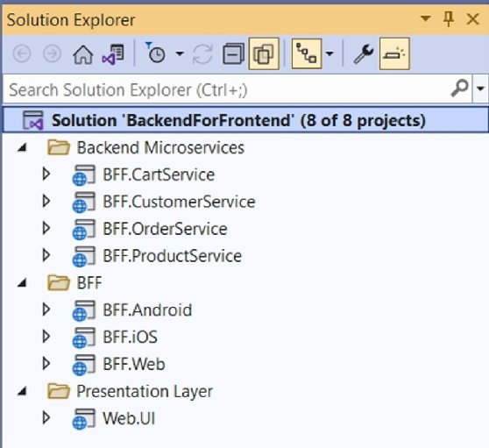Click the BFF.ProductService web project icon
Viewport: 489px width, 448px height.
pos(83,257)
